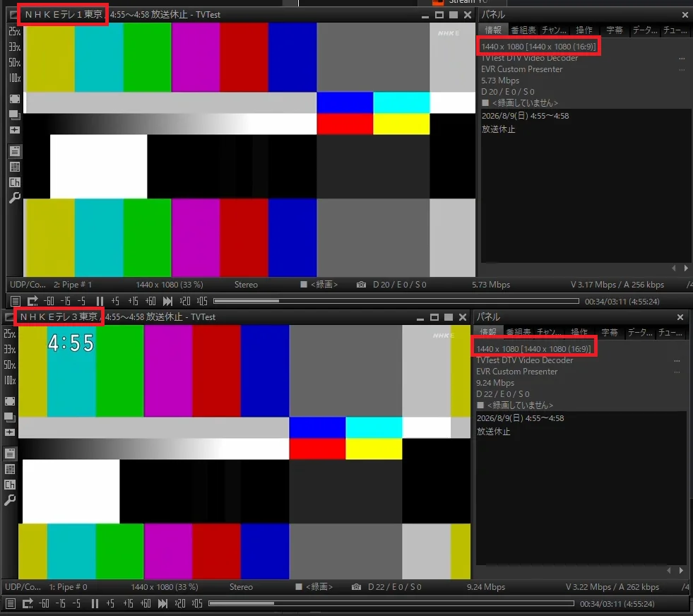The width and height of the screenshot is (693, 616).
Task: Click 録画 record button in Eテレ3 status bar
Action: (314, 587)
